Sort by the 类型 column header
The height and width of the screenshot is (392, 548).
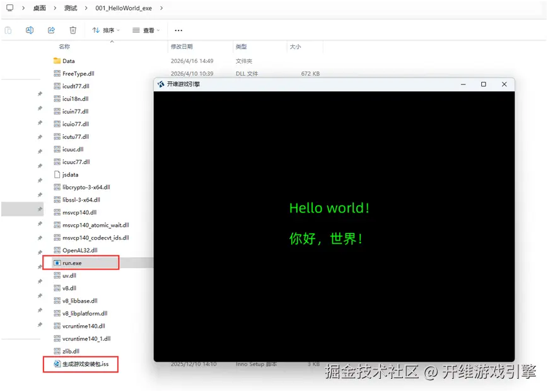coord(241,47)
